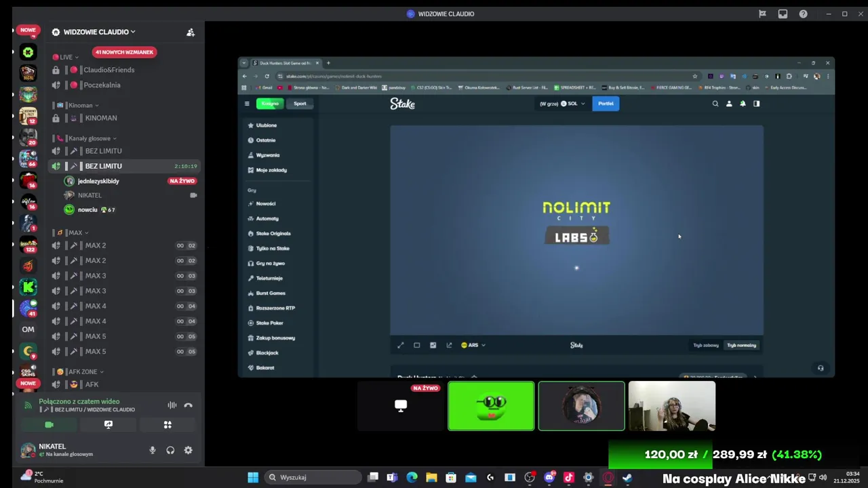Click green server icon at top of server list
The height and width of the screenshot is (488, 868).
coord(28,52)
